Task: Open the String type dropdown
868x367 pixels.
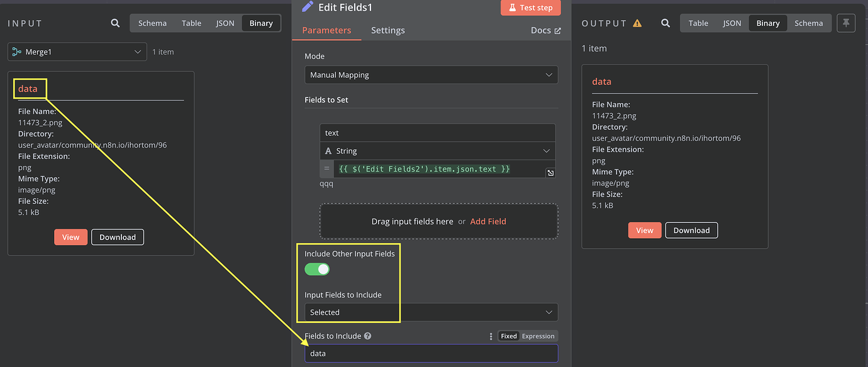Action: pyautogui.click(x=547, y=151)
